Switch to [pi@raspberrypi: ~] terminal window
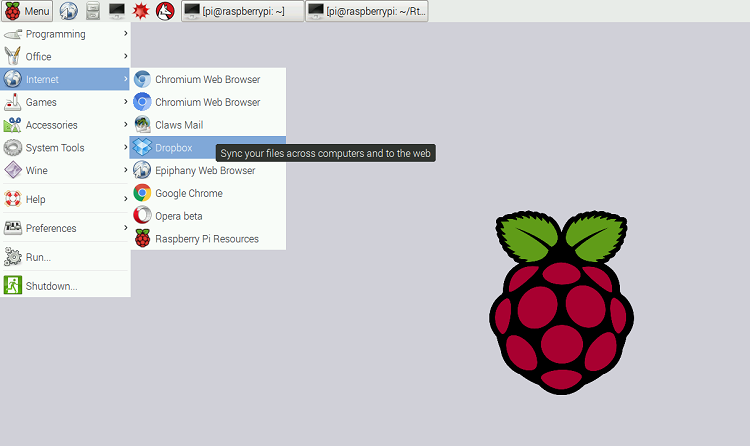 (x=243, y=11)
